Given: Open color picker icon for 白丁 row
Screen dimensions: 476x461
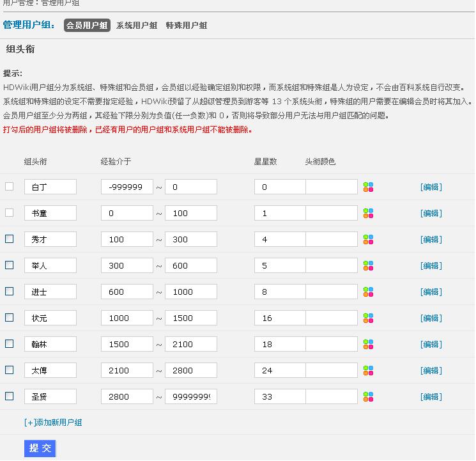Looking at the screenshot, I should click(368, 187).
